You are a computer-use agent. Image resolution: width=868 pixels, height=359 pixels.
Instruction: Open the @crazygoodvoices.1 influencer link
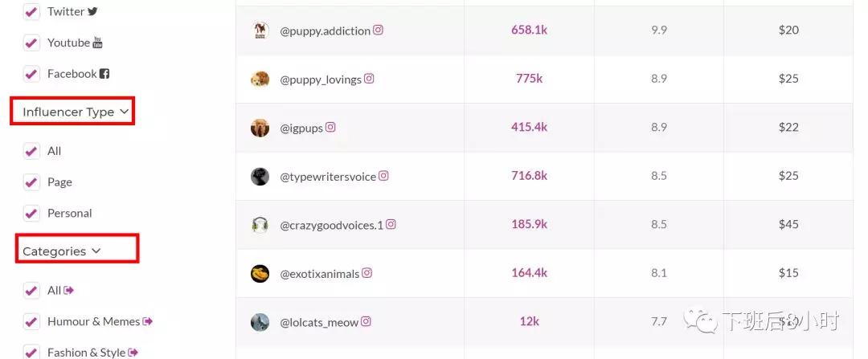[332, 225]
